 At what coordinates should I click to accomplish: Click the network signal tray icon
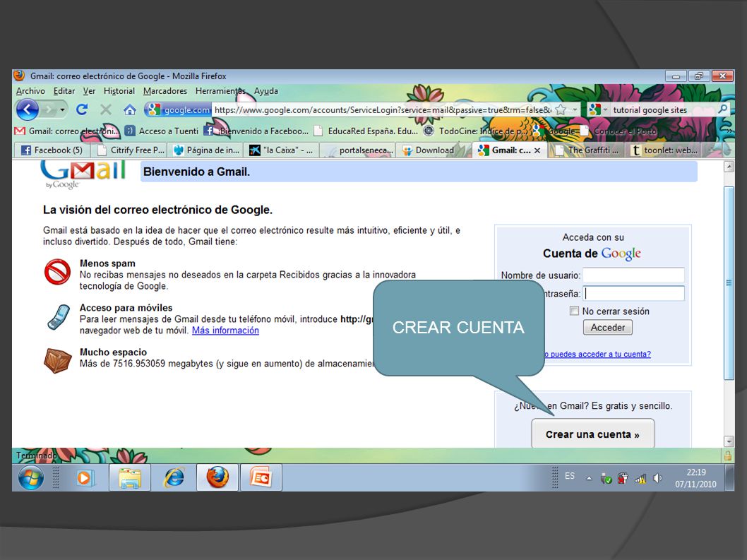tap(640, 478)
